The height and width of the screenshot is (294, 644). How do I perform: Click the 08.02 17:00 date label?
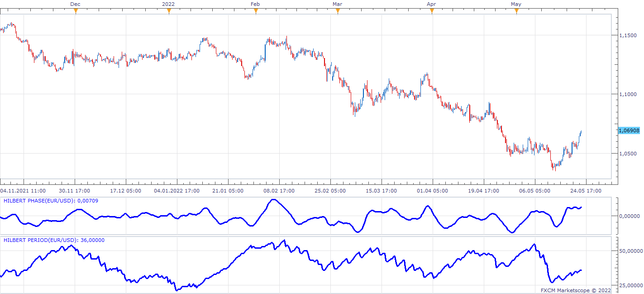[279, 191]
